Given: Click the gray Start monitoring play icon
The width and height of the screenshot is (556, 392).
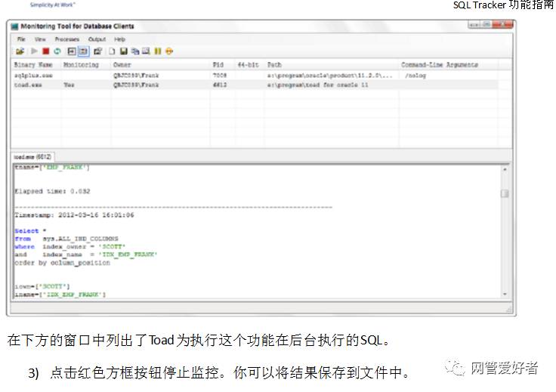Looking at the screenshot, I should 34,51.
